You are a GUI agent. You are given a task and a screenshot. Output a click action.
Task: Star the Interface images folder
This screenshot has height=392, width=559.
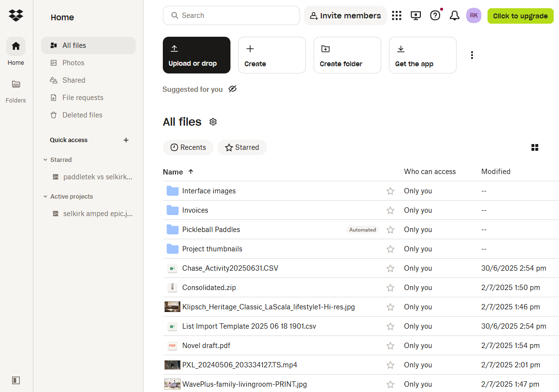390,191
